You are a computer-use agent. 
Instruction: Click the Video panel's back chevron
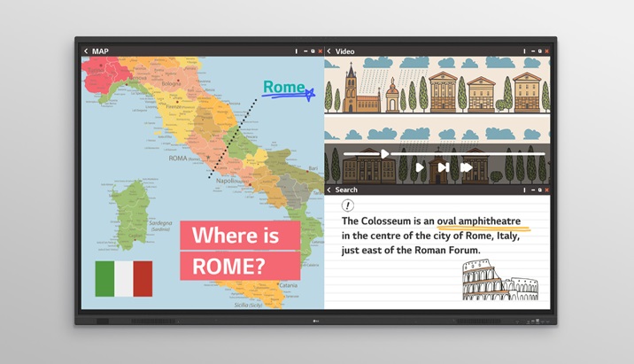click(329, 51)
